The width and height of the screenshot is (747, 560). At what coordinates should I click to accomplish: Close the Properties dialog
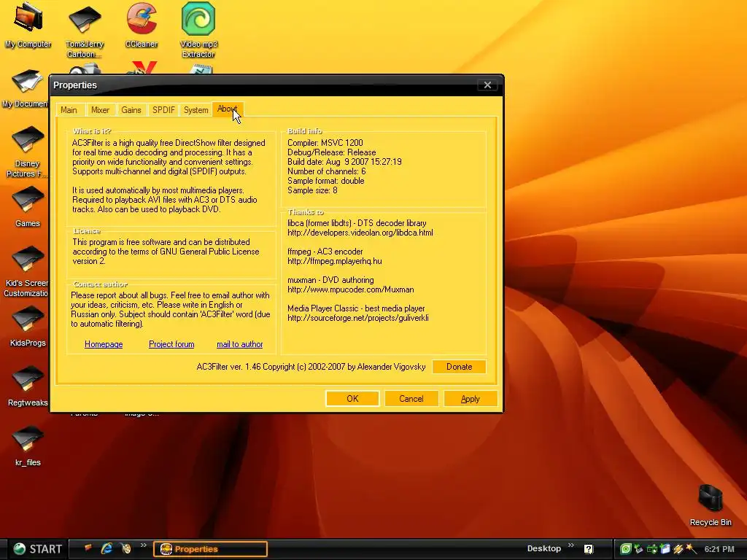(487, 85)
